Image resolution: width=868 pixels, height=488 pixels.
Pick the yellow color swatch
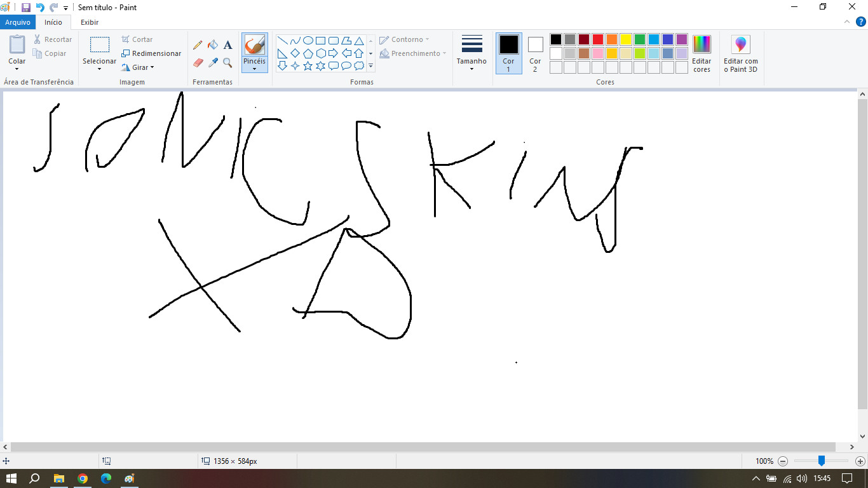click(x=626, y=39)
